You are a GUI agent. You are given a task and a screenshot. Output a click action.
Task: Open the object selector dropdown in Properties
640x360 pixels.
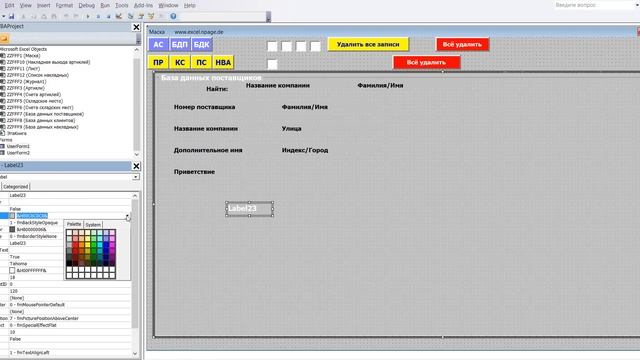pyautogui.click(x=136, y=177)
